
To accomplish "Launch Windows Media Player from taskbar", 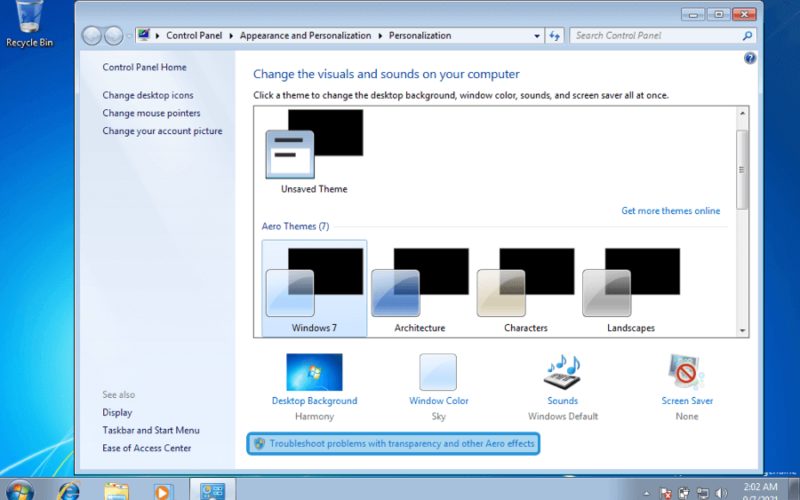I will pyautogui.click(x=163, y=491).
